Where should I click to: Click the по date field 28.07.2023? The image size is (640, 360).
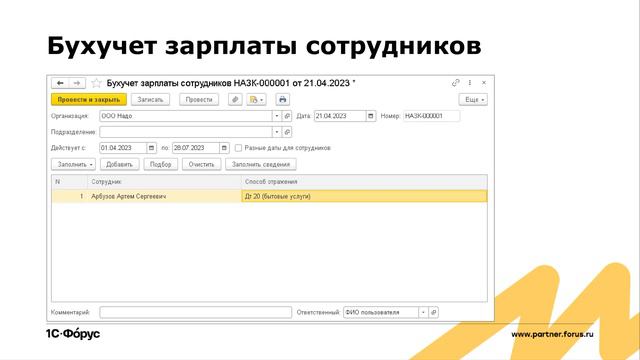tap(196, 148)
